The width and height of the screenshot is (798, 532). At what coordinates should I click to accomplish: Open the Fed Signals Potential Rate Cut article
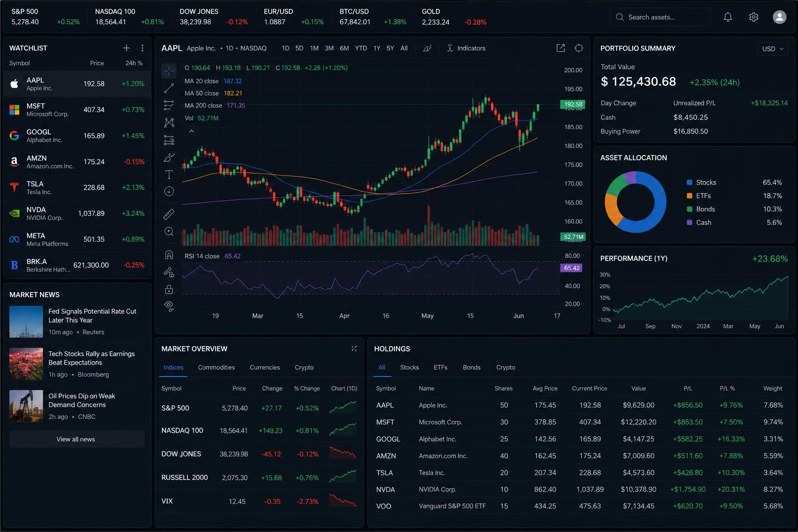click(x=92, y=316)
